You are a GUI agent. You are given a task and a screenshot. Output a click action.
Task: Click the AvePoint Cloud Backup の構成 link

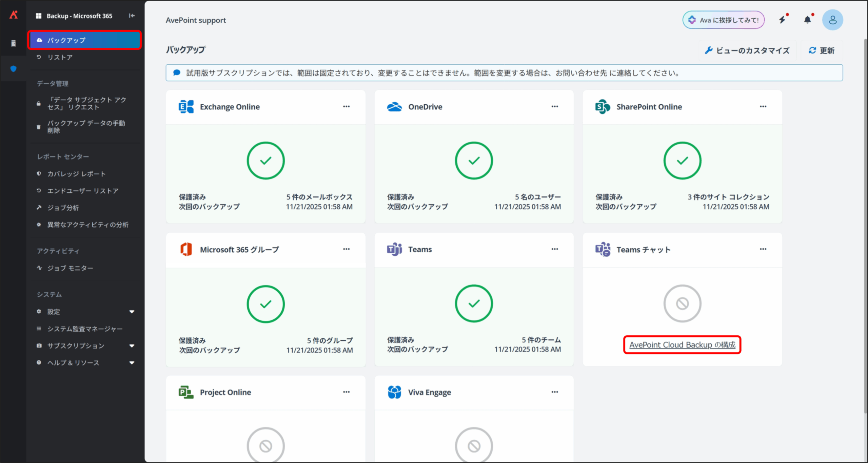tap(682, 345)
